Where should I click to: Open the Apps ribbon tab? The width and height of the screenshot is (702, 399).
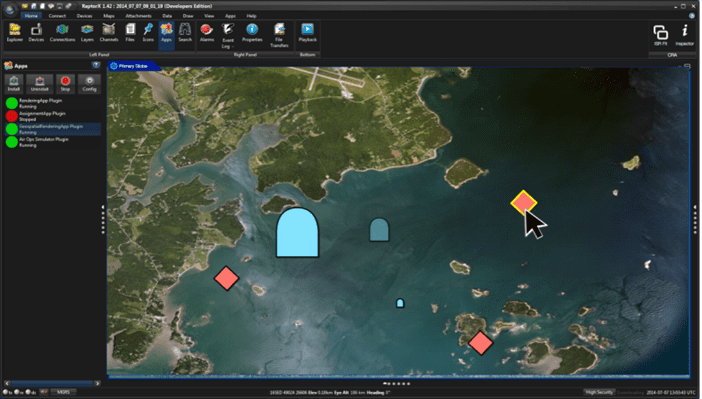pyautogui.click(x=230, y=16)
